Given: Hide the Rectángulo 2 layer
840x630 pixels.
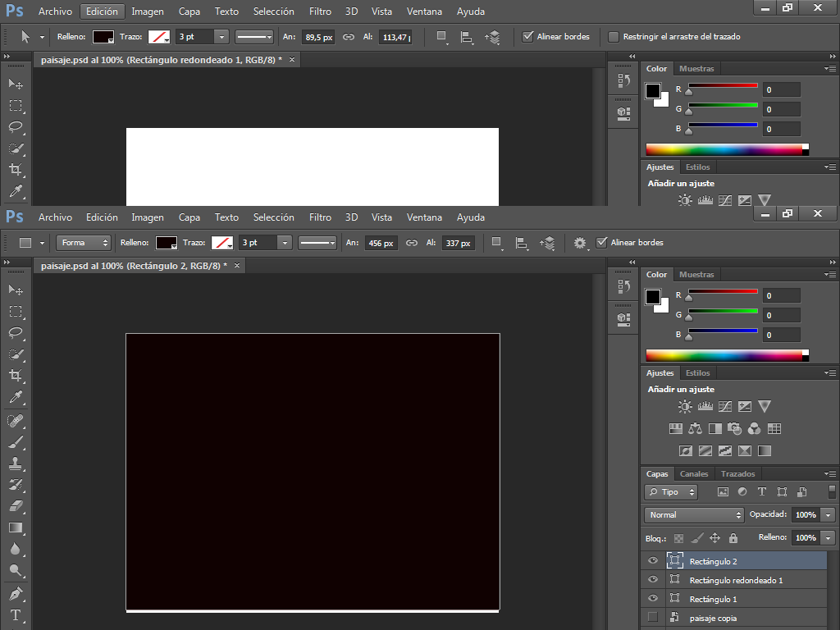Looking at the screenshot, I should pyautogui.click(x=652, y=561).
